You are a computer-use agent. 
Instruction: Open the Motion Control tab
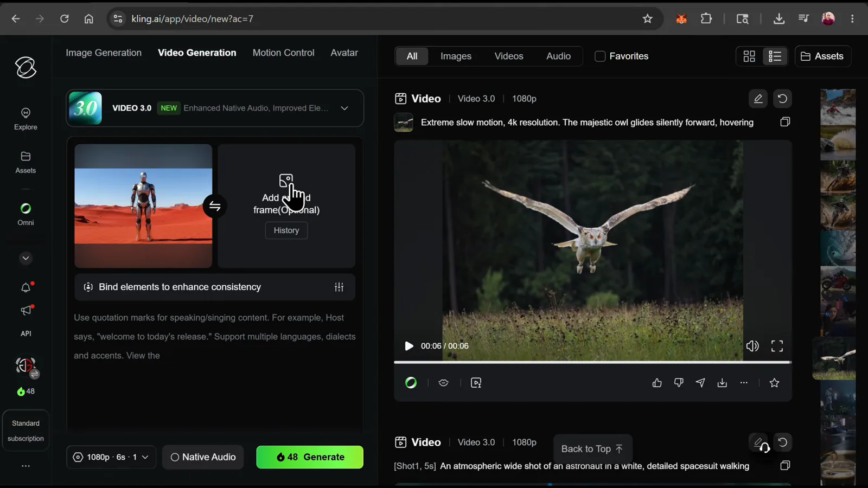pyautogui.click(x=283, y=53)
